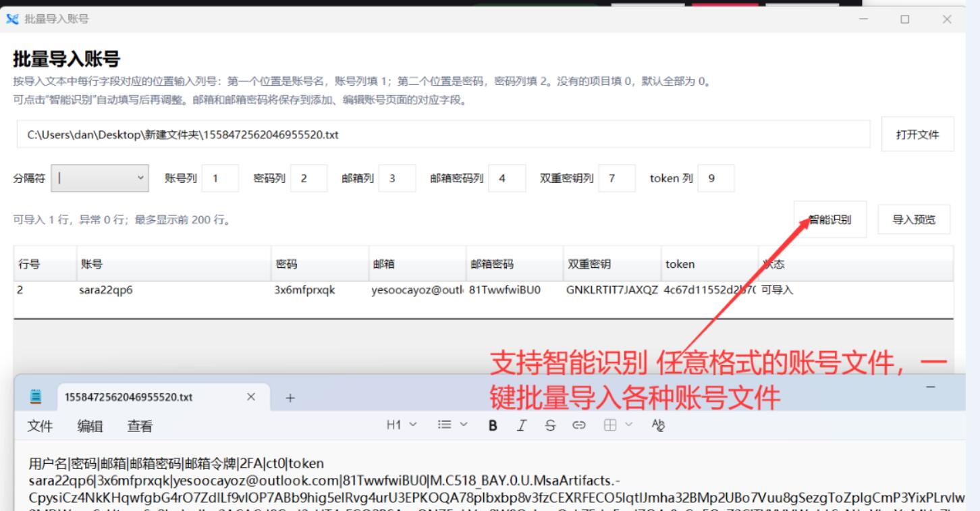Click the 行号 column header

(45, 264)
